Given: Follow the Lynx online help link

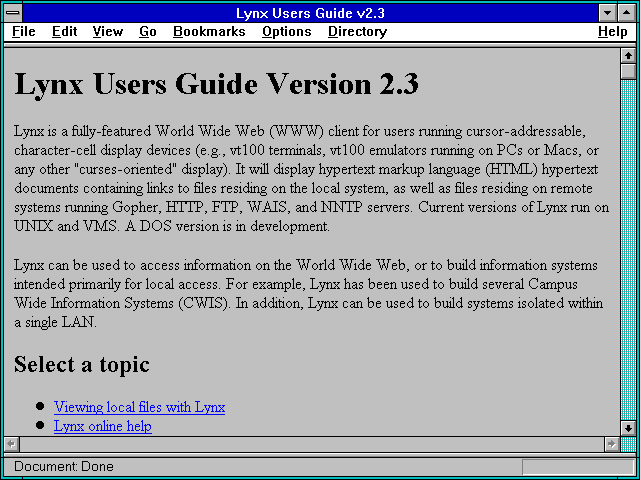Looking at the screenshot, I should point(103,426).
